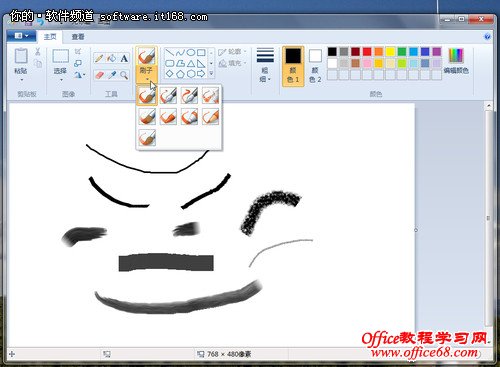This screenshot has height=367, width=500.
Task: Open Paint Help with the question mark icon
Action: (487, 36)
